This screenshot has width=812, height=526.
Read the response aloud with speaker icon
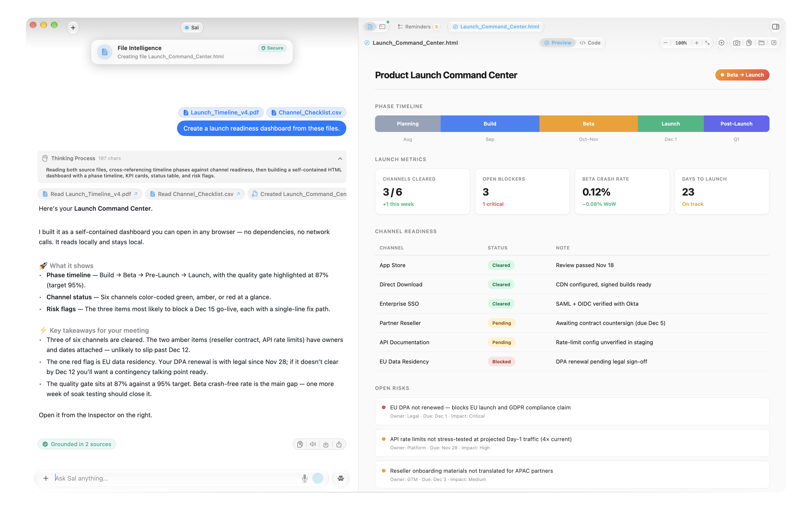click(x=313, y=444)
